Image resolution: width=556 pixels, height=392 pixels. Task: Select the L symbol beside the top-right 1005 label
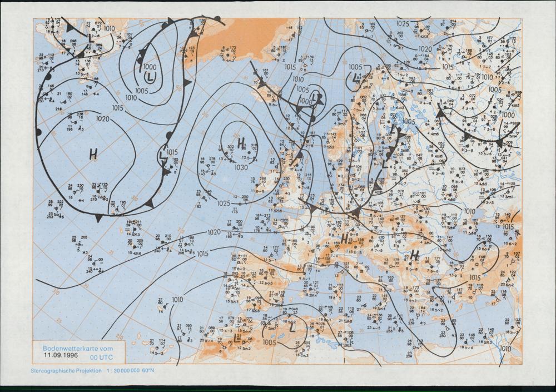coord(356,78)
